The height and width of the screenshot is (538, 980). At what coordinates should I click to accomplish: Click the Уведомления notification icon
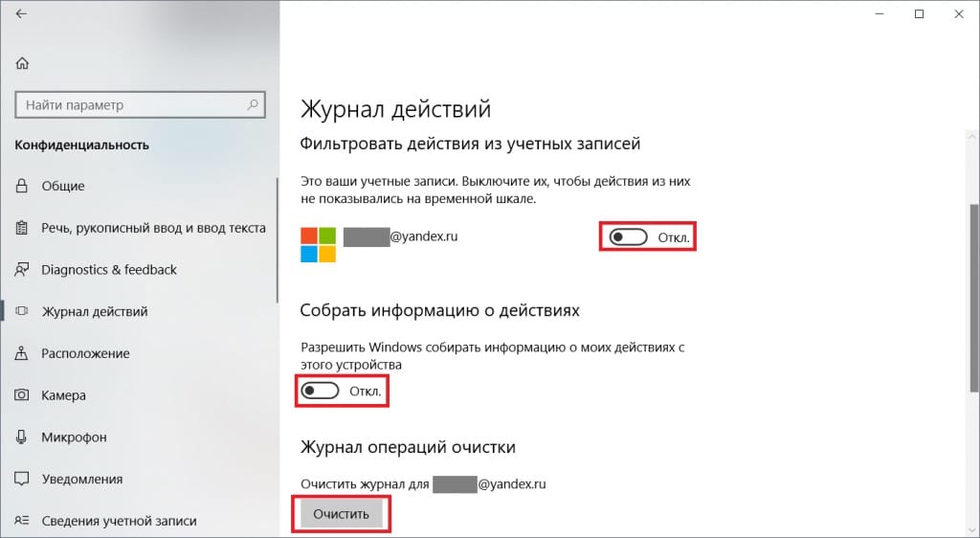tap(22, 479)
